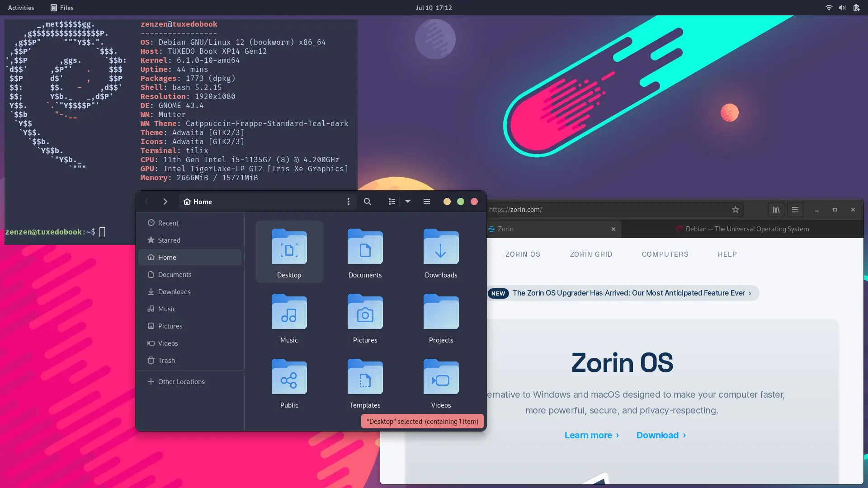Select Pictures in Files sidebar
This screenshot has height=488, width=868.
point(190,326)
